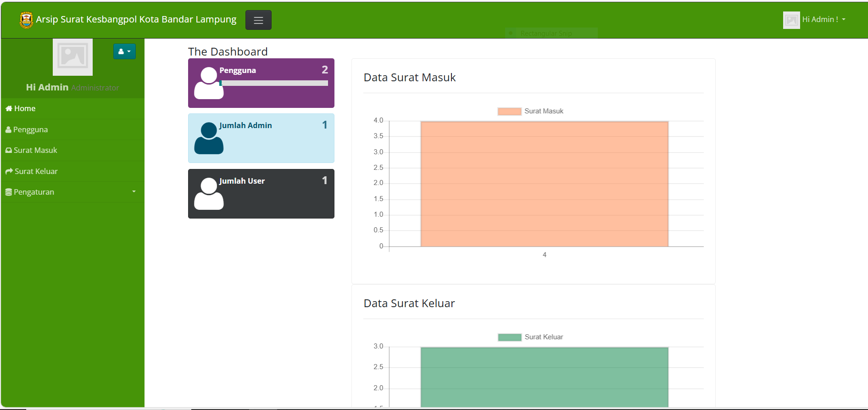Toggle the Surat Keluar legend swatch
This screenshot has height=410, width=868.
510,337
